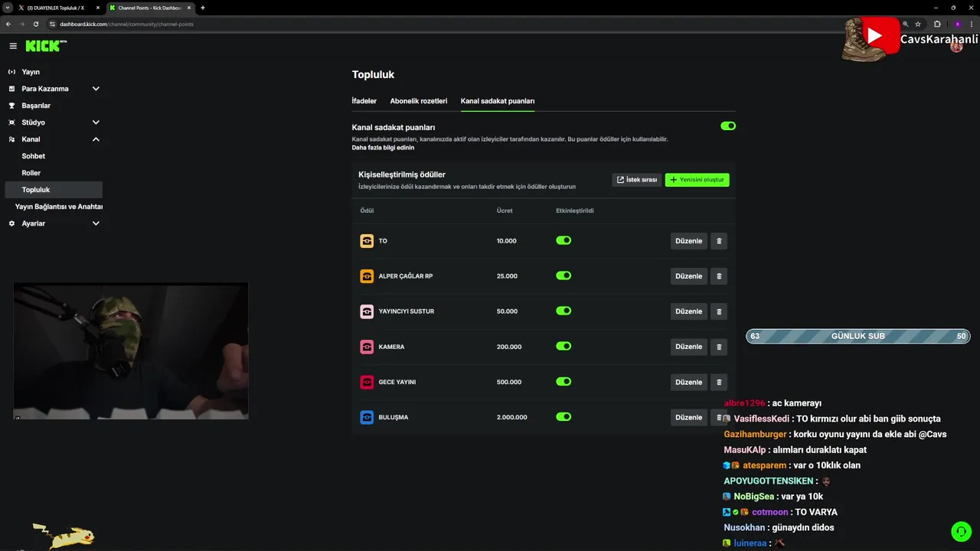
Task: Open the green support chat bubble
Action: (x=960, y=530)
